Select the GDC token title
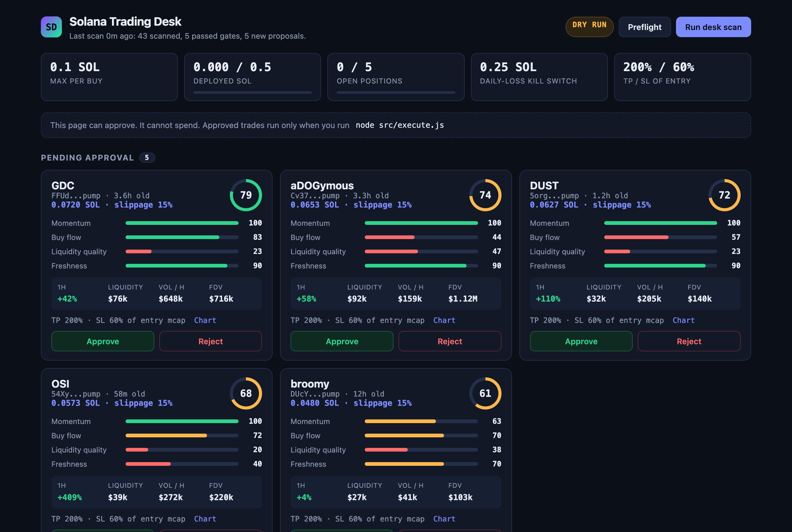 click(63, 186)
